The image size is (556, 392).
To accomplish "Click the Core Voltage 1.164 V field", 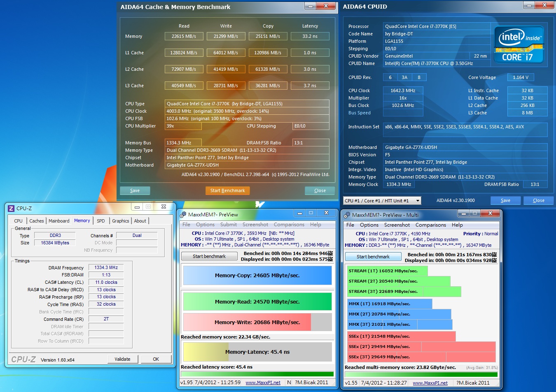I will click(521, 77).
